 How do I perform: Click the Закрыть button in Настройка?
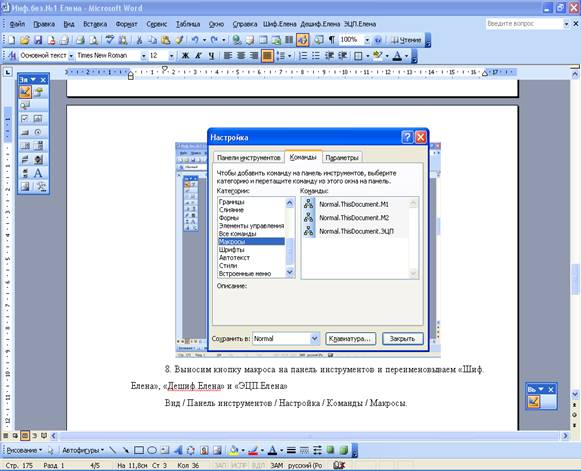click(402, 339)
